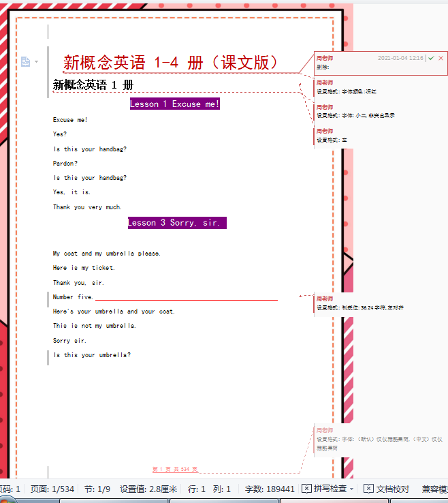This screenshot has width=448, height=503.
Task: Select the 字体: 小二 format revision balloon
Action: click(x=381, y=112)
